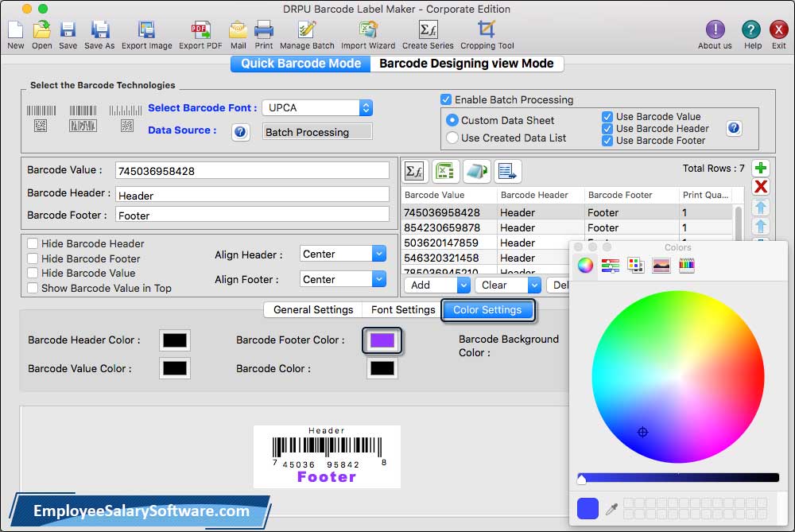Toggle the Use Barcode Footer checkbox
Viewport: 795px width, 532px height.
[x=607, y=141]
